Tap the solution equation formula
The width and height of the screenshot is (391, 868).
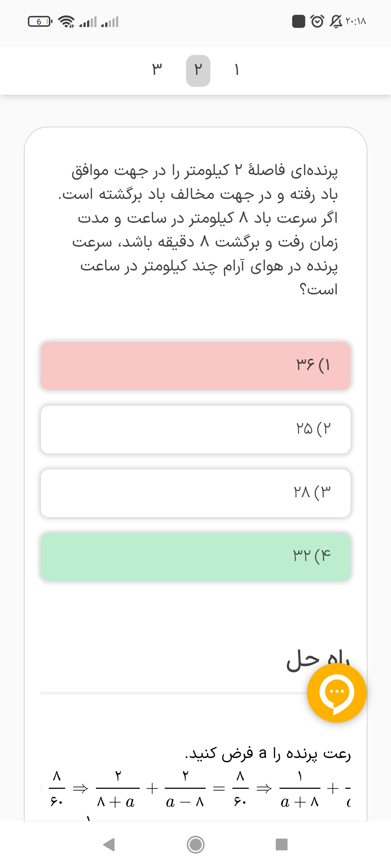pos(195,788)
